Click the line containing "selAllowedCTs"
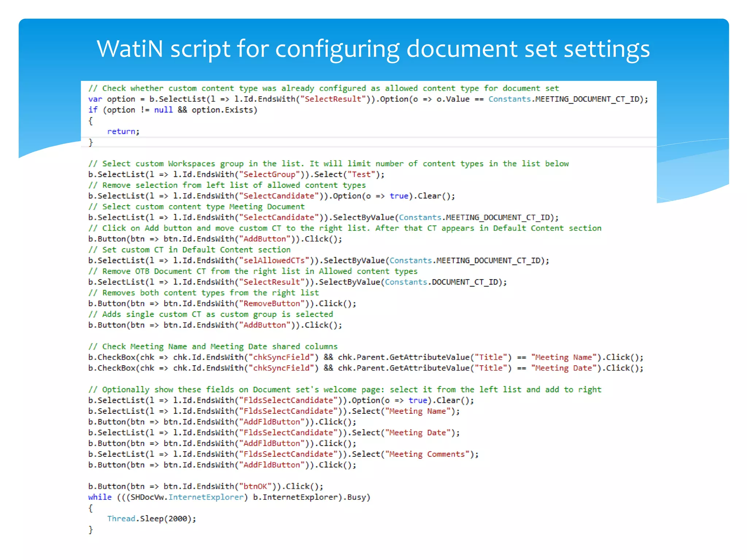The width and height of the screenshot is (747, 560). point(319,260)
